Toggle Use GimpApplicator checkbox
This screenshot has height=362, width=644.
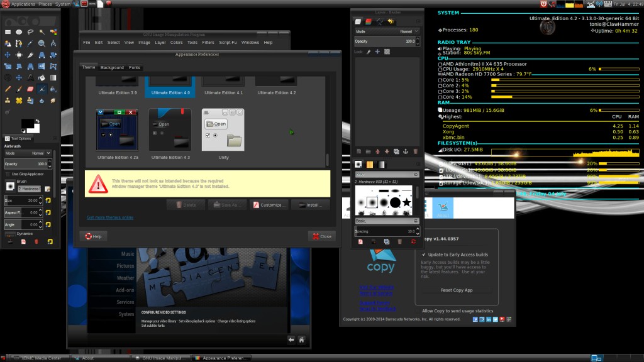[x=8, y=174]
